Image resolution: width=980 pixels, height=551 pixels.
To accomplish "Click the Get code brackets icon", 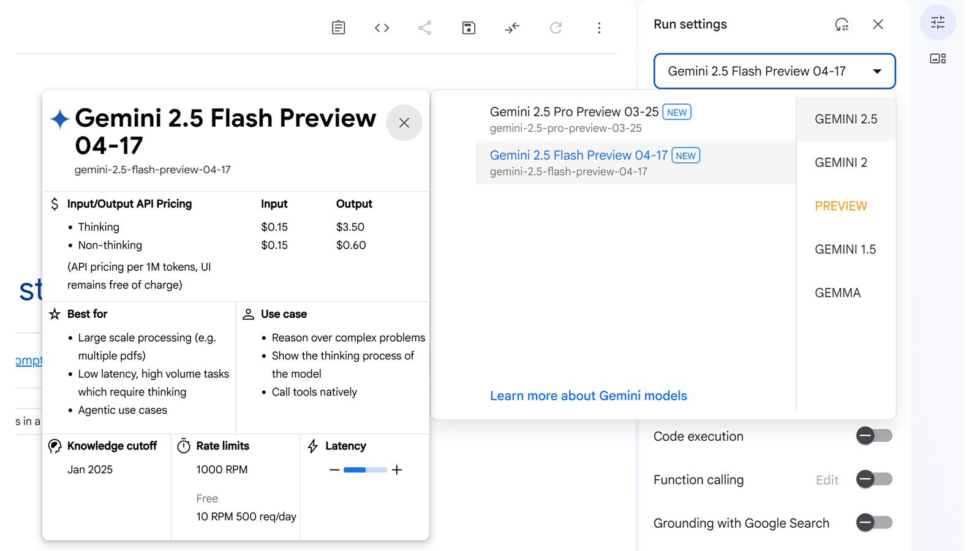I will (382, 28).
